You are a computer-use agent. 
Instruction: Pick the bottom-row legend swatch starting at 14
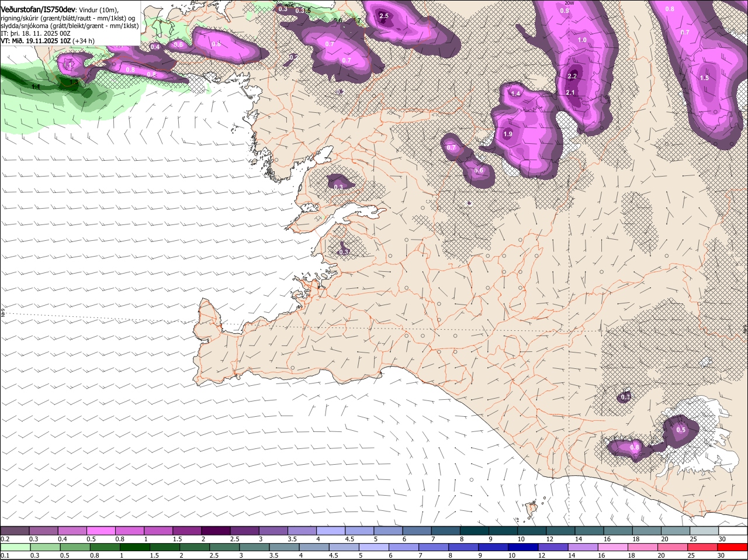click(583, 547)
